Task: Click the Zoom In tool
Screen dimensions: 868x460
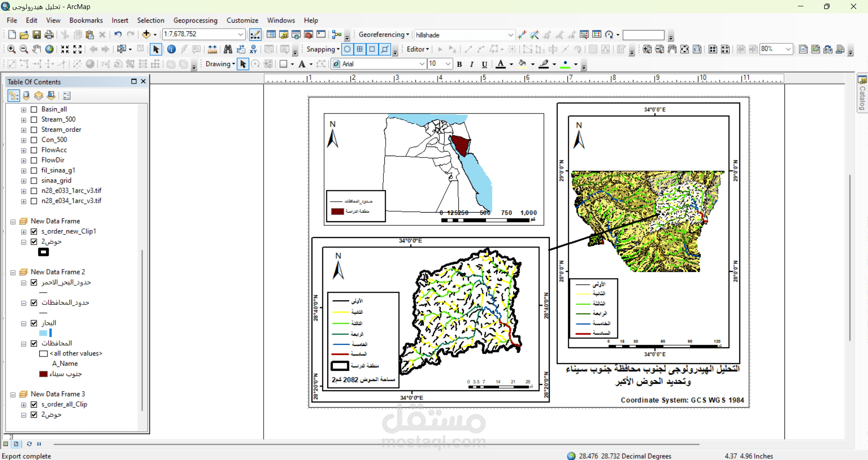Action: 12,49
